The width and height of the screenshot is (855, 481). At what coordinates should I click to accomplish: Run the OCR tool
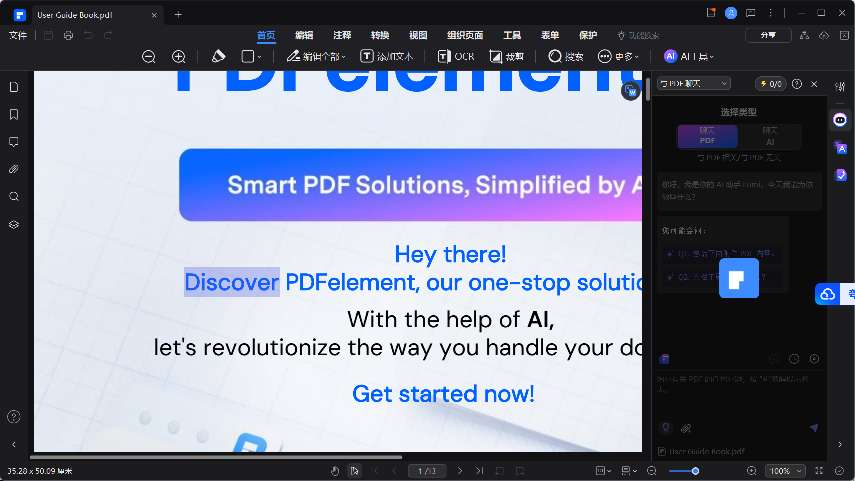(456, 57)
